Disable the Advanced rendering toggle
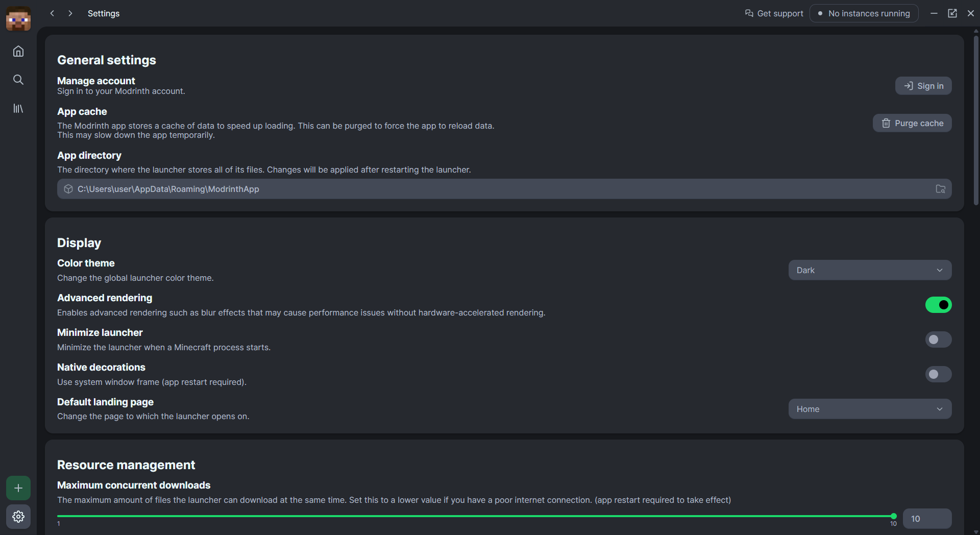 pos(938,305)
